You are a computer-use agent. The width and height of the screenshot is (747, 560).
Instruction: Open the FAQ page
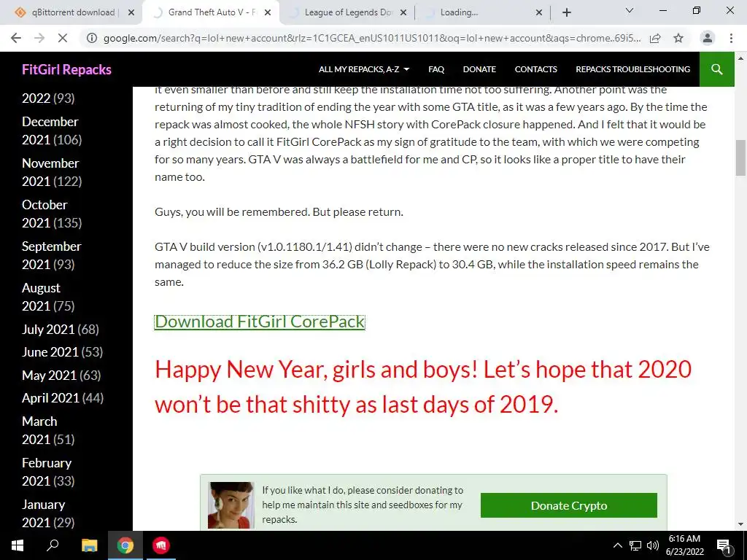click(436, 69)
